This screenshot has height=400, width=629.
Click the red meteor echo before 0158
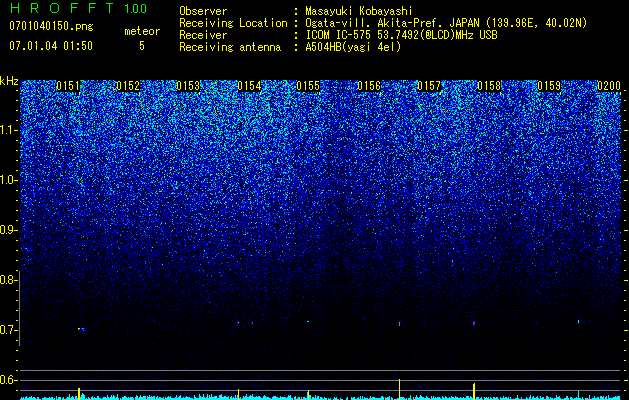click(474, 323)
